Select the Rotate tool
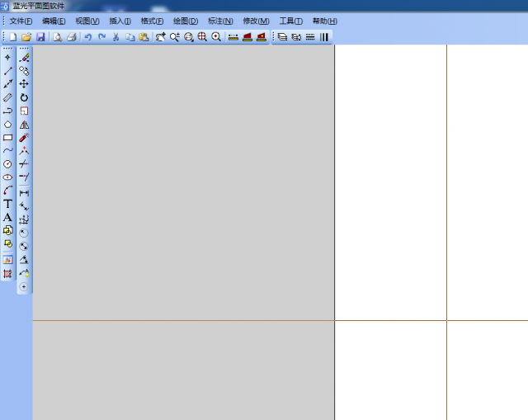528x420 pixels. (24, 97)
